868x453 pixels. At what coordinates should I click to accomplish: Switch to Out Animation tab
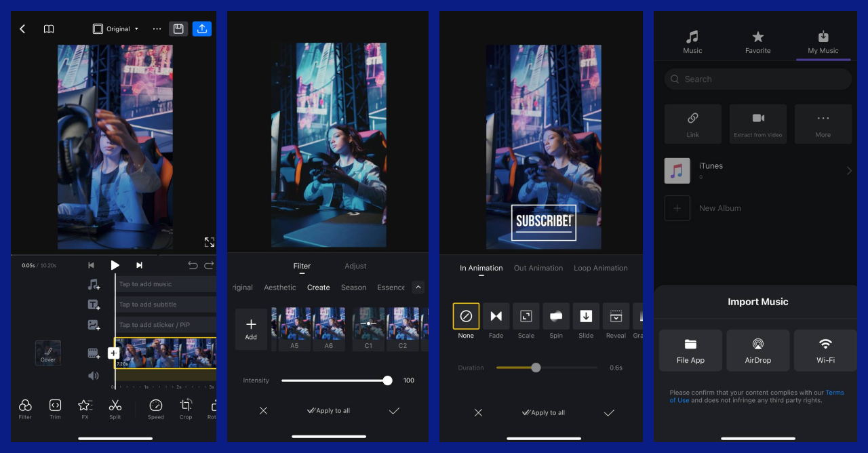point(538,268)
